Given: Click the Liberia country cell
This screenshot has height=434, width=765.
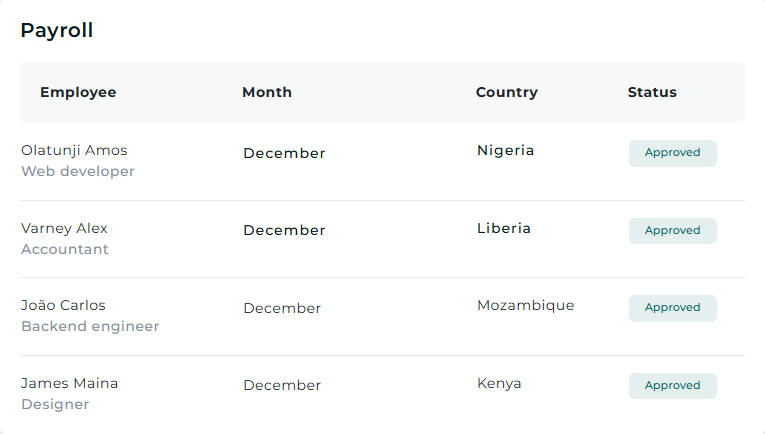Looking at the screenshot, I should (x=503, y=228).
